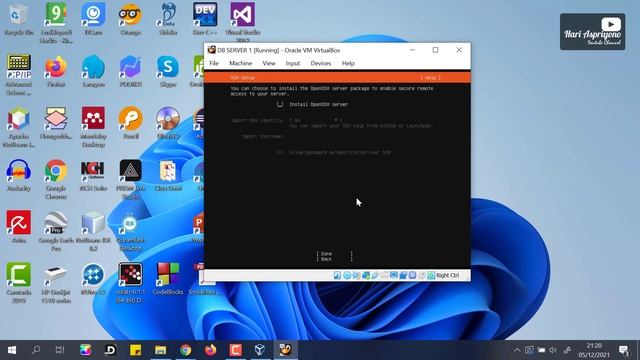Switch to Firefox in the taskbar
640x360 pixels.
click(x=211, y=350)
